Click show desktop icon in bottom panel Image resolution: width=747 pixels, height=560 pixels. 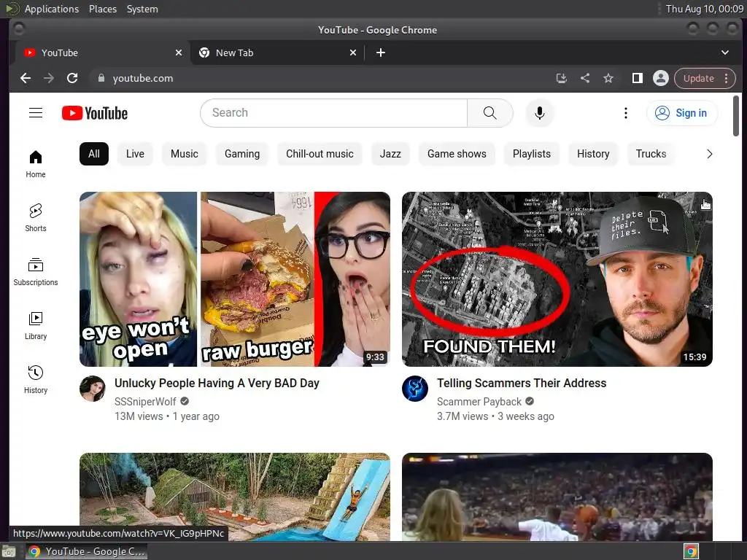tap(9, 551)
